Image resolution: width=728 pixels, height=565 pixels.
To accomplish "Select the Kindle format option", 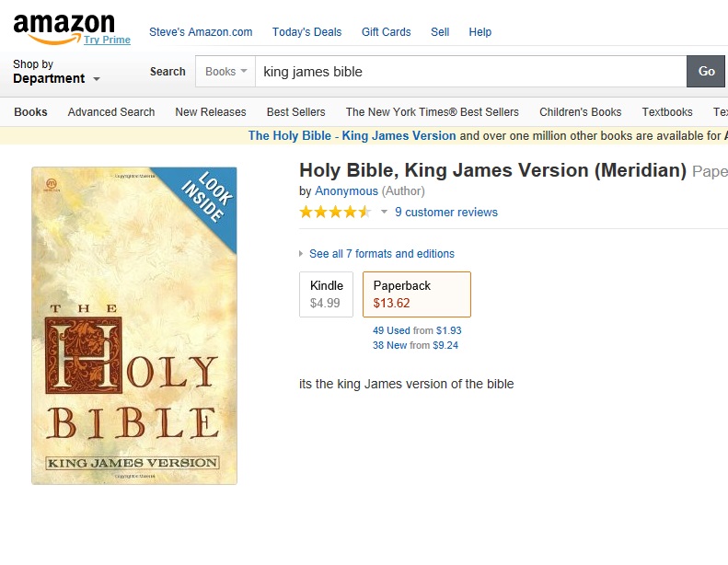I will point(326,294).
